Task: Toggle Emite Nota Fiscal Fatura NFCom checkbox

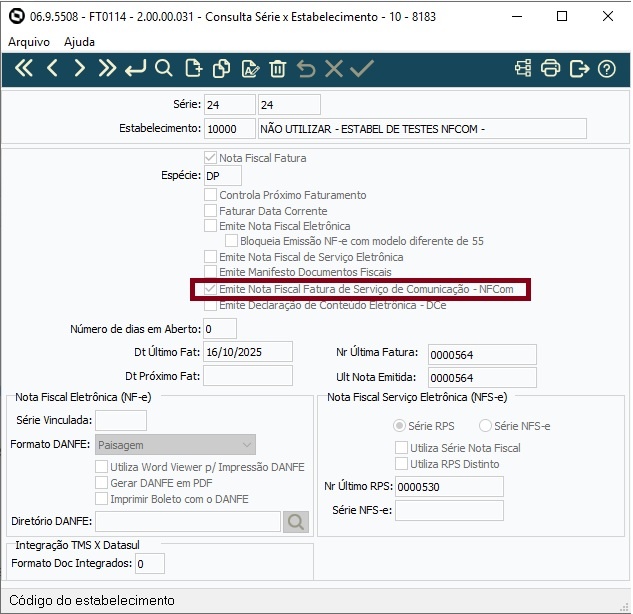Action: coord(210,289)
